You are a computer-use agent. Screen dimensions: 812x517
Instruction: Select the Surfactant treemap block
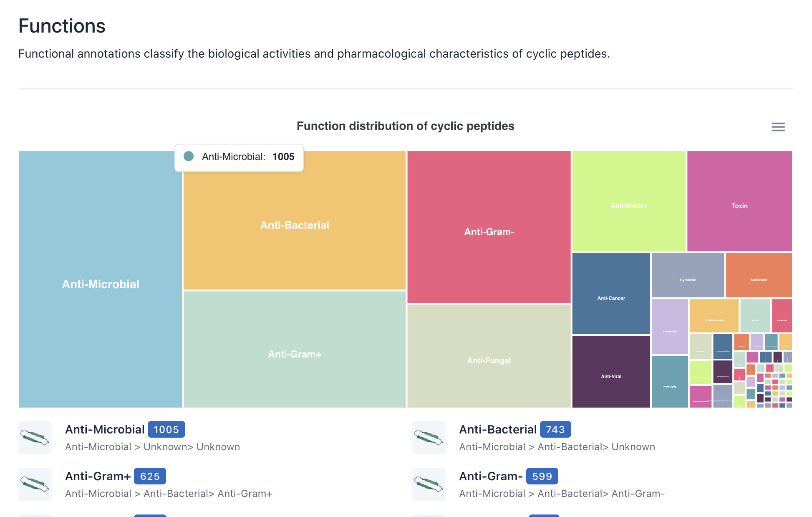(x=759, y=275)
